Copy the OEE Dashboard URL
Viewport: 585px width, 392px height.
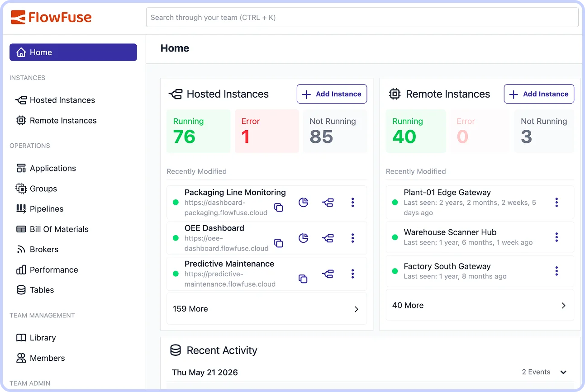[279, 243]
